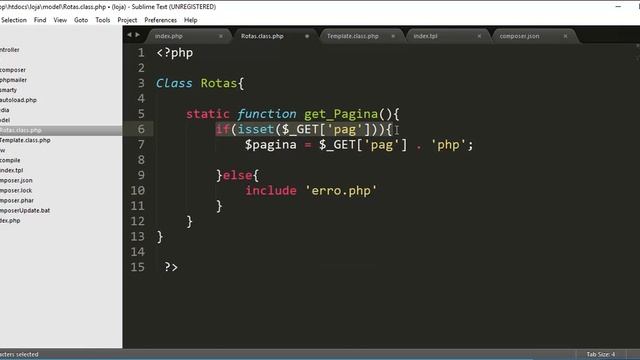
Task: Place cursor on 'Class Rotas{' line
Action: point(200,83)
